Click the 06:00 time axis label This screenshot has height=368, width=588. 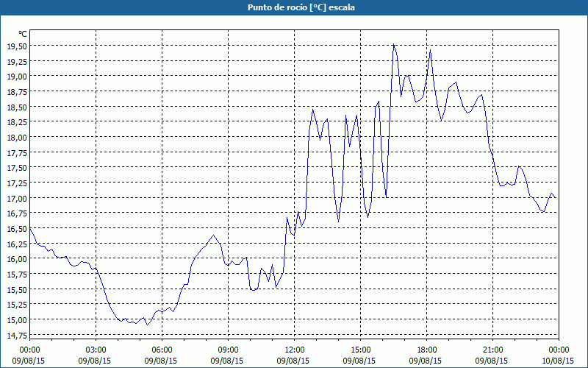pos(162,350)
